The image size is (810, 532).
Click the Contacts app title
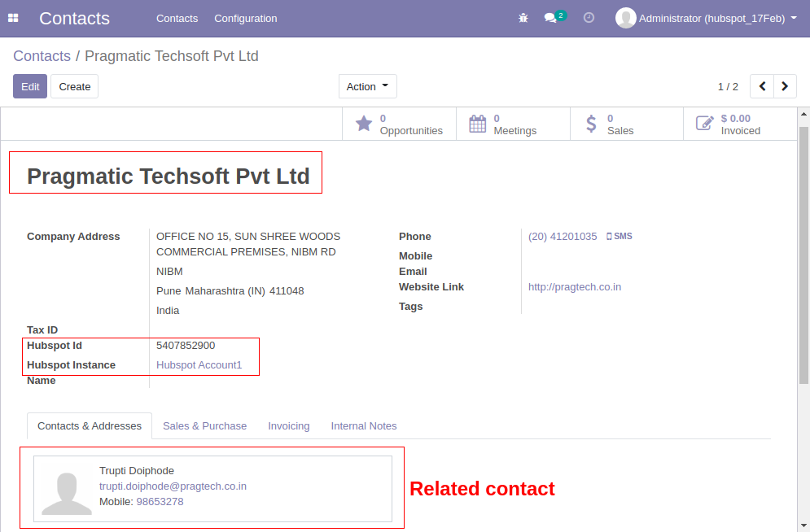point(74,18)
